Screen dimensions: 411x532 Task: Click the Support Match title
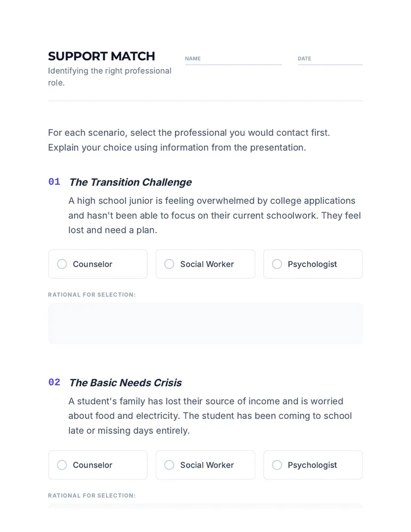[102, 56]
